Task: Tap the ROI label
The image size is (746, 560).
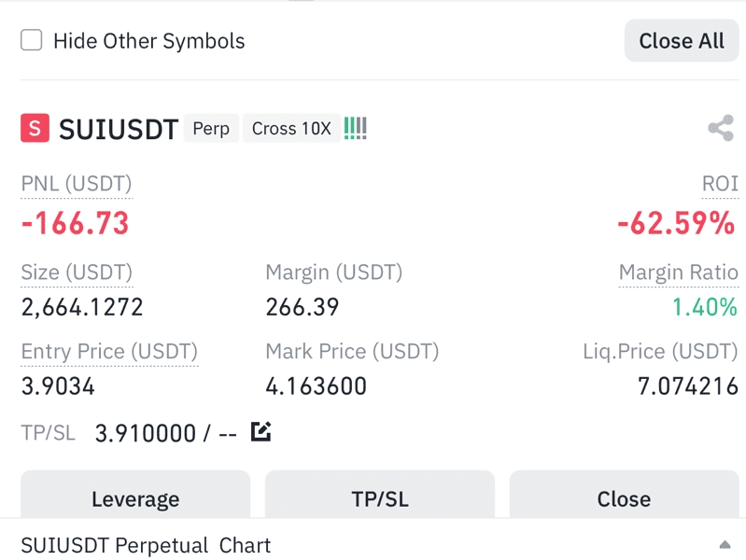Action: point(720,184)
